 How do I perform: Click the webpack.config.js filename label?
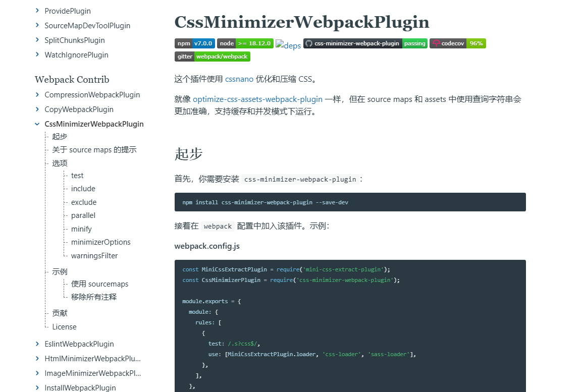[207, 246]
